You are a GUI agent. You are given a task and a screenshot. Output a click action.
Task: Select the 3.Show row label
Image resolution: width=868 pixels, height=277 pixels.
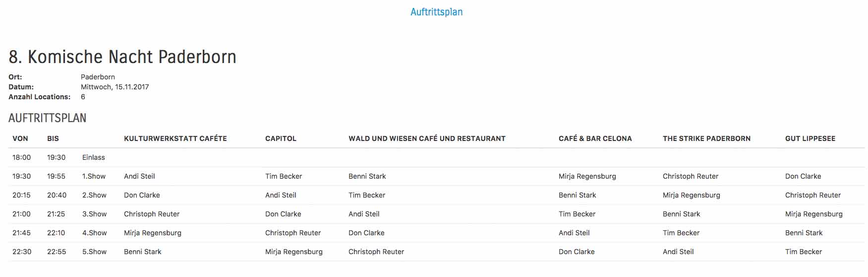94,214
